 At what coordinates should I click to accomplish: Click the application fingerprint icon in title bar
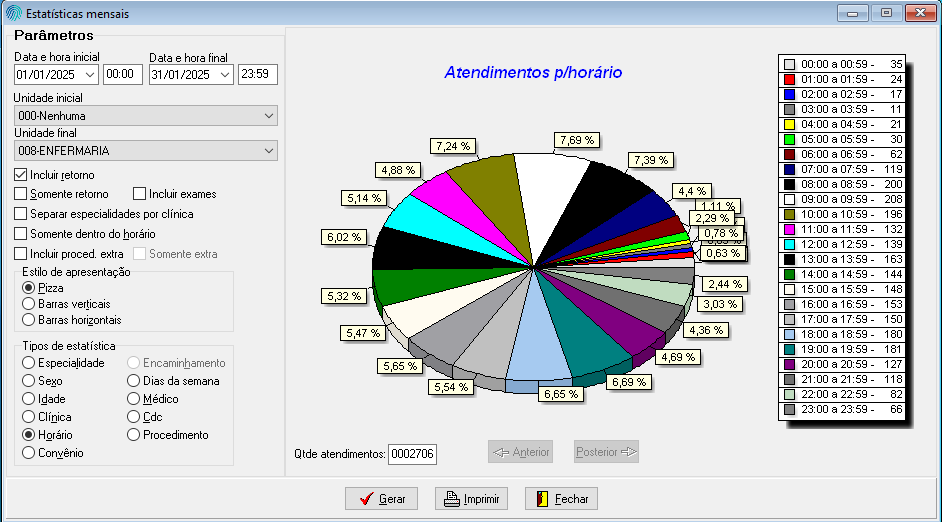(13, 14)
